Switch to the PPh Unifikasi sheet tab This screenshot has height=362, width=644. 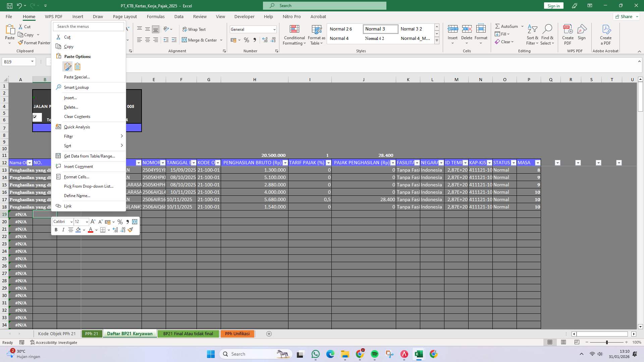[237, 334]
